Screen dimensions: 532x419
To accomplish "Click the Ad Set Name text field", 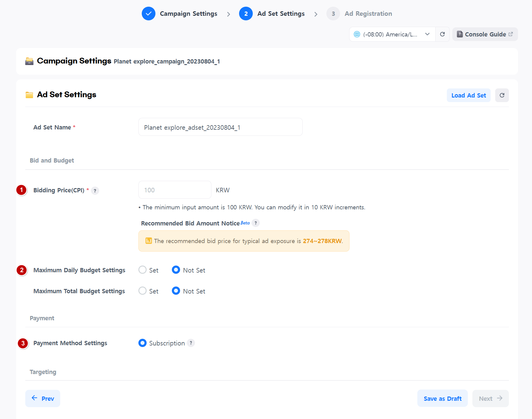I will [x=220, y=127].
